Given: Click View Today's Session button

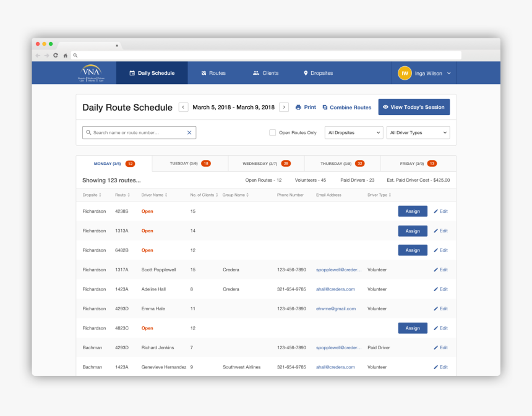Looking at the screenshot, I should [414, 107].
